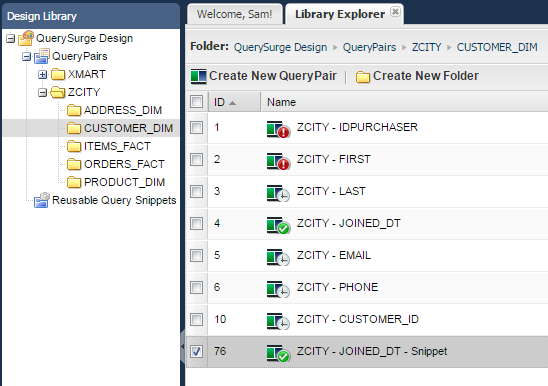548x386 pixels.
Task: Click the ADDRESS_DIM folder icon
Action: [x=74, y=110]
